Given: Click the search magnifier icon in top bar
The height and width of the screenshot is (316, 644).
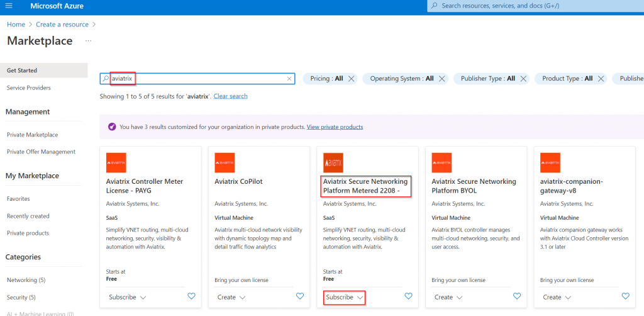Looking at the screenshot, I should click(x=434, y=6).
